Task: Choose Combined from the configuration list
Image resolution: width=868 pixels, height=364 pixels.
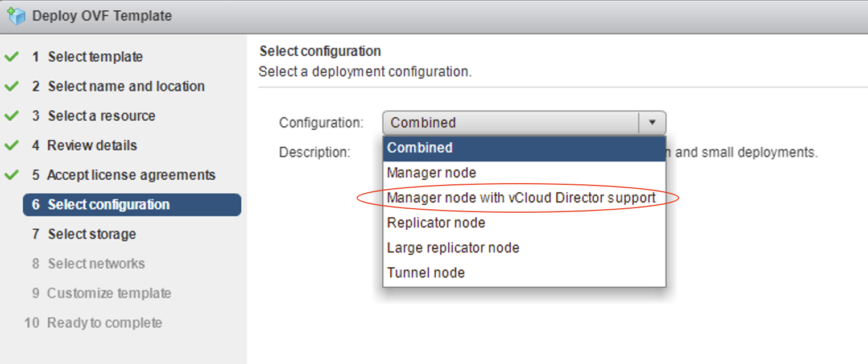Action: pos(420,148)
